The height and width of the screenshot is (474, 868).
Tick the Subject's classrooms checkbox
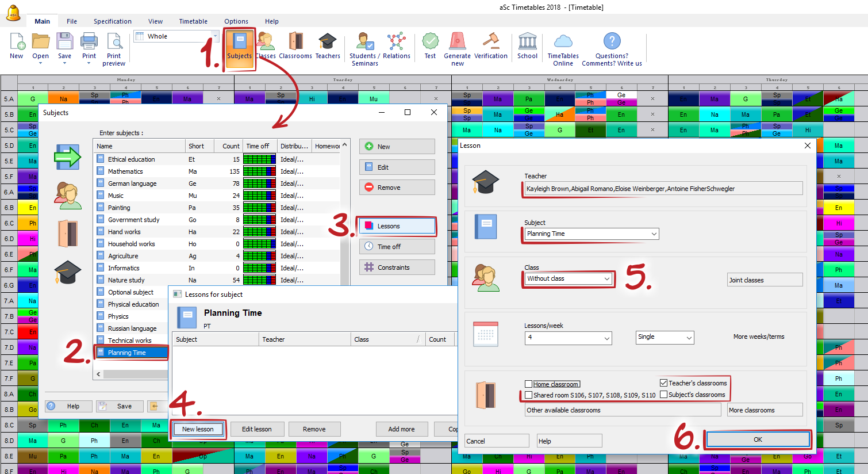pyautogui.click(x=664, y=395)
